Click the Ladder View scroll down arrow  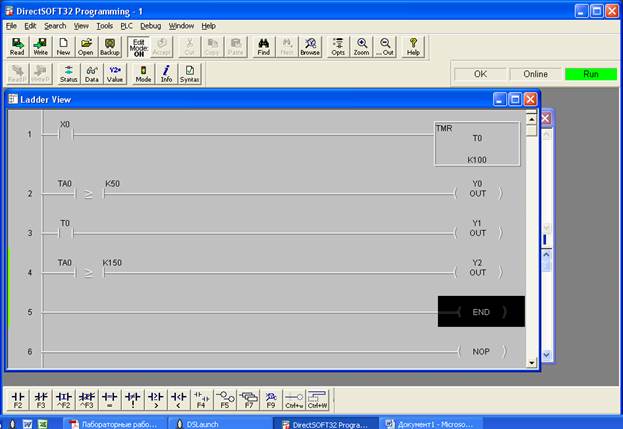point(531,355)
